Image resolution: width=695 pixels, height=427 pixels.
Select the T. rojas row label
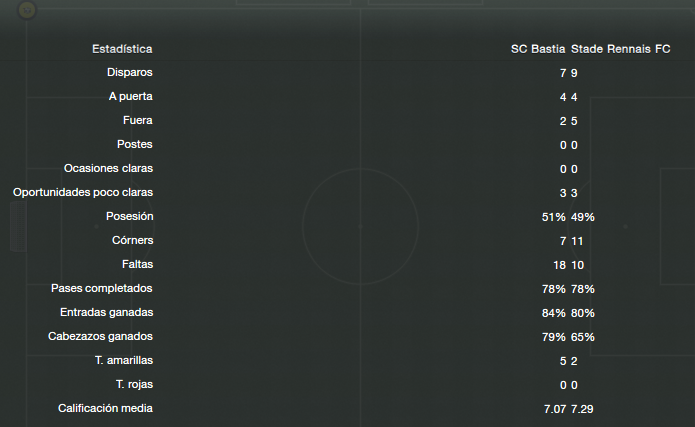coord(134,384)
